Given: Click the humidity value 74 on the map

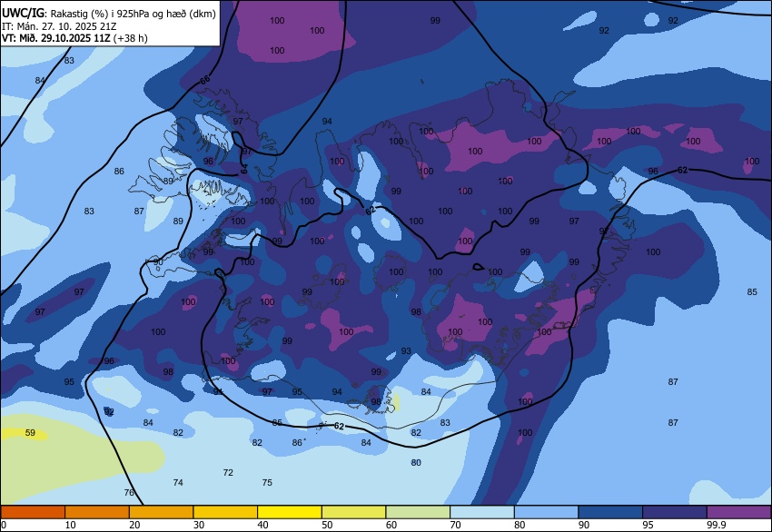Looking at the screenshot, I should pos(178,482).
